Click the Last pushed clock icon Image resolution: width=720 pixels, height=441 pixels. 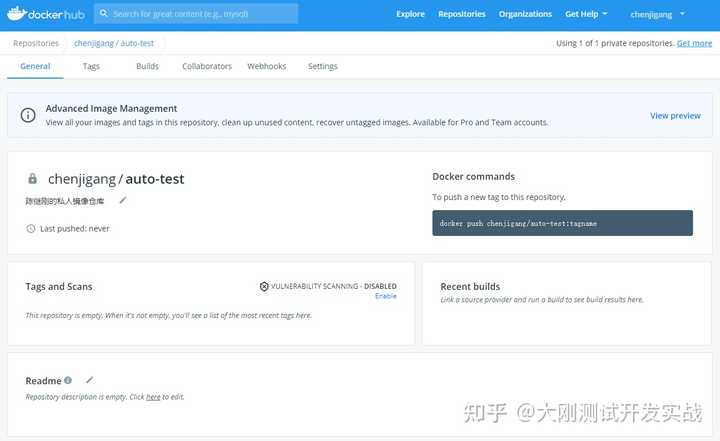pyautogui.click(x=31, y=228)
